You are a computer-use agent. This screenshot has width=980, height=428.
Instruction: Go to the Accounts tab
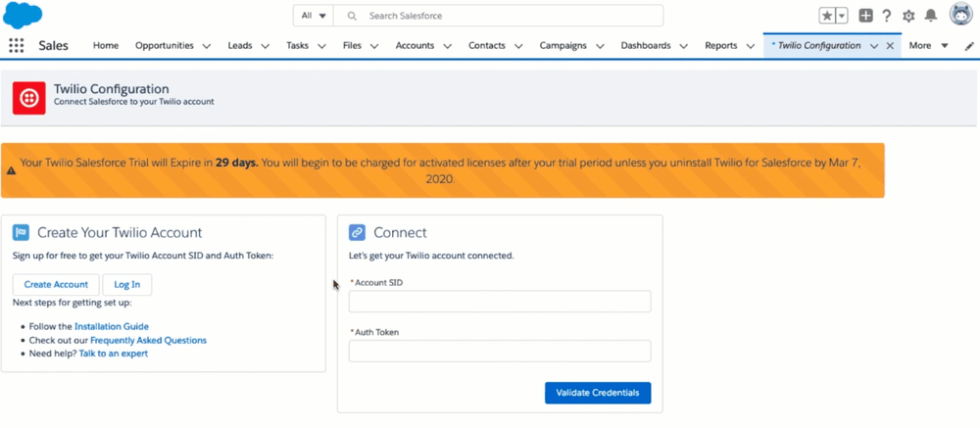(x=415, y=46)
